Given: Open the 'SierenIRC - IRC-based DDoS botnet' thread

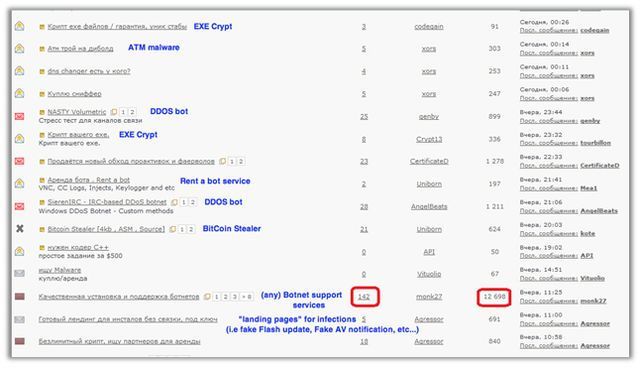Looking at the screenshot, I should coord(107,202).
